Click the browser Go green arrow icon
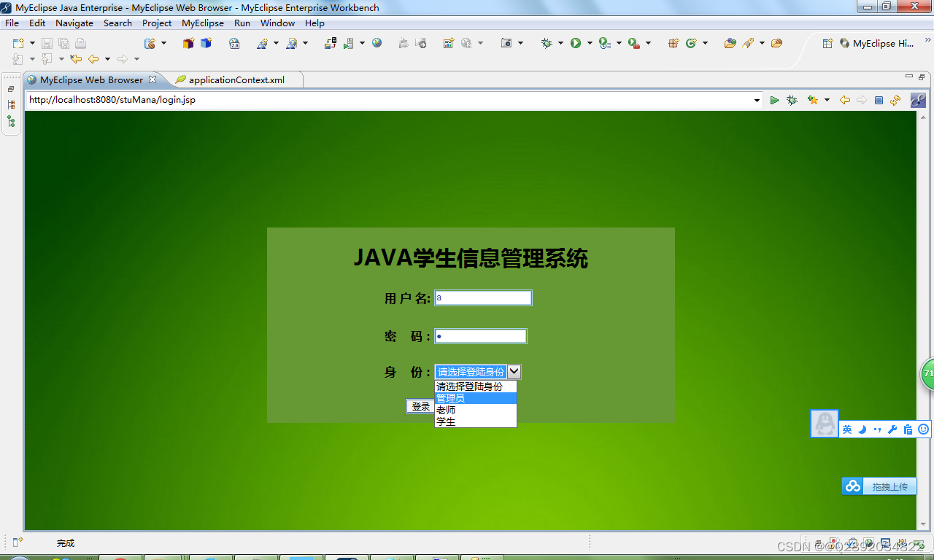Screen dimensions: 934x560 (775, 100)
